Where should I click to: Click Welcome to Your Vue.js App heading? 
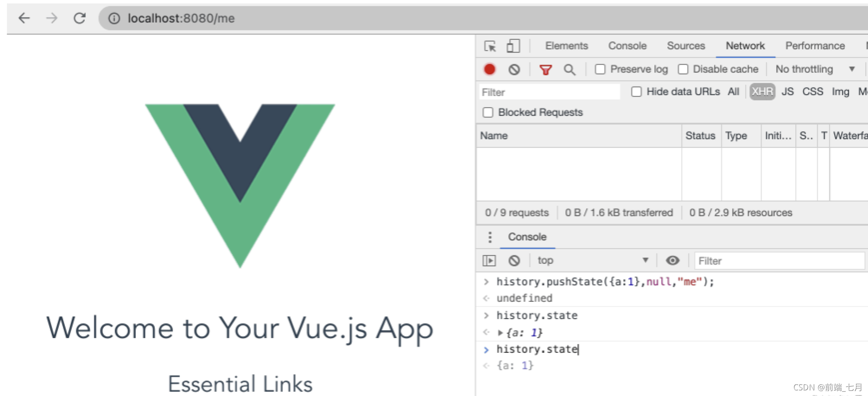(x=240, y=329)
